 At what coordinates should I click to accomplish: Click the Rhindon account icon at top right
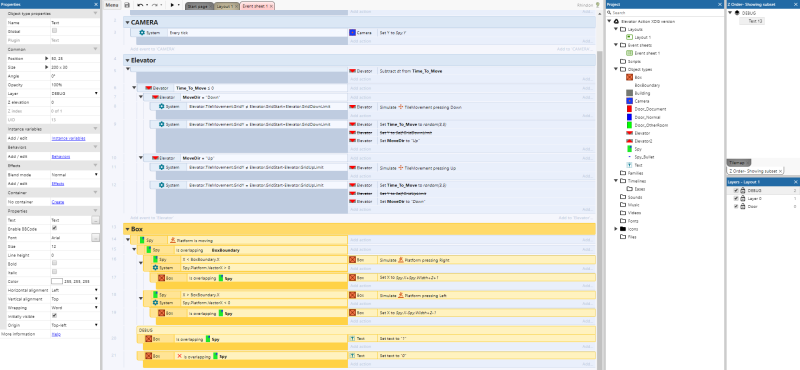pos(598,5)
